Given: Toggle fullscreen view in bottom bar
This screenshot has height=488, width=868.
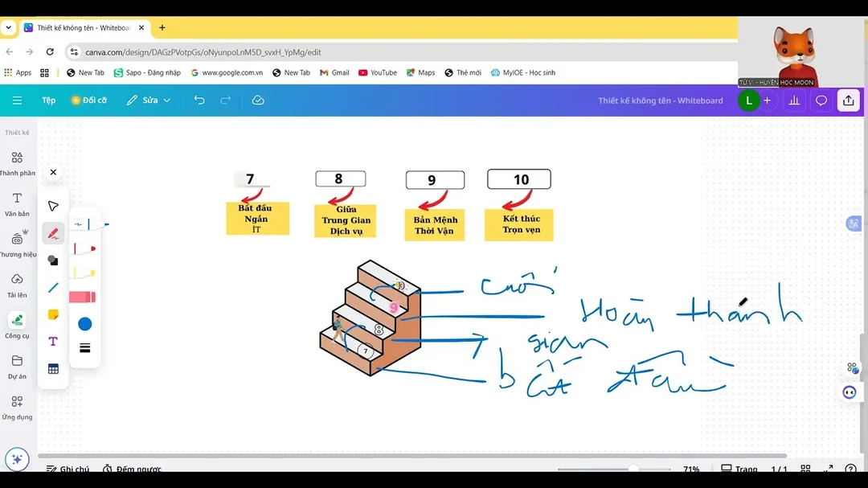Looking at the screenshot, I should pyautogui.click(x=828, y=470).
